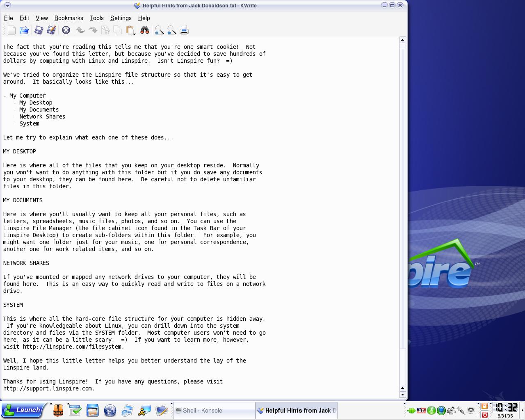This screenshot has height=420, width=525.
Task: Click the US flag keyboard layout icon
Action: pyautogui.click(x=421, y=410)
